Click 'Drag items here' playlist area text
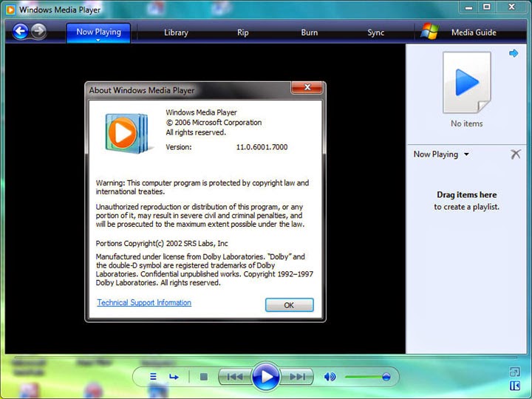The image size is (532, 399). click(x=466, y=195)
